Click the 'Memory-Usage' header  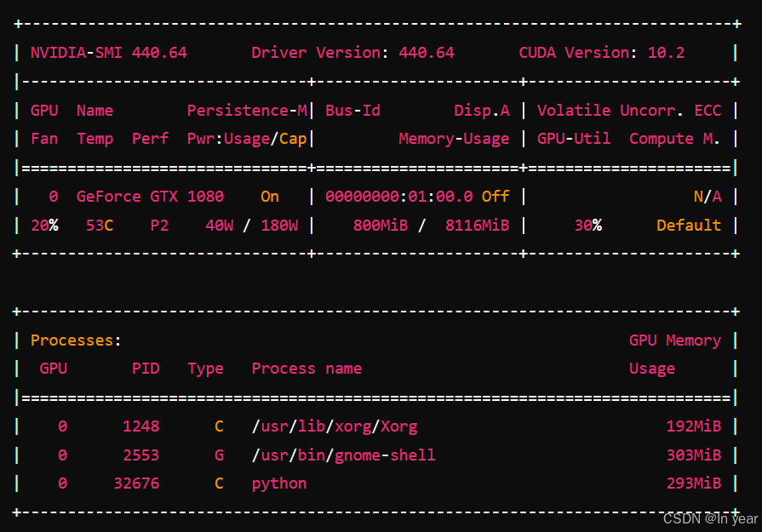(x=454, y=139)
